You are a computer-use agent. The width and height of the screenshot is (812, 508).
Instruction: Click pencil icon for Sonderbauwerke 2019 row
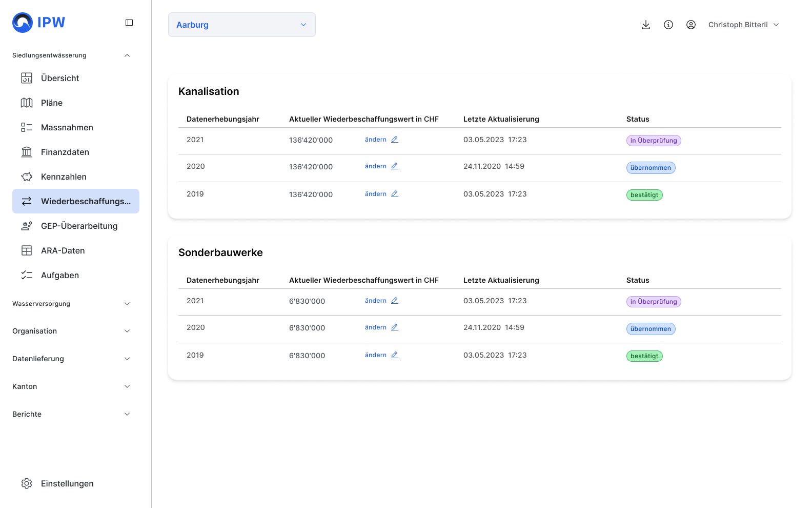pyautogui.click(x=395, y=355)
